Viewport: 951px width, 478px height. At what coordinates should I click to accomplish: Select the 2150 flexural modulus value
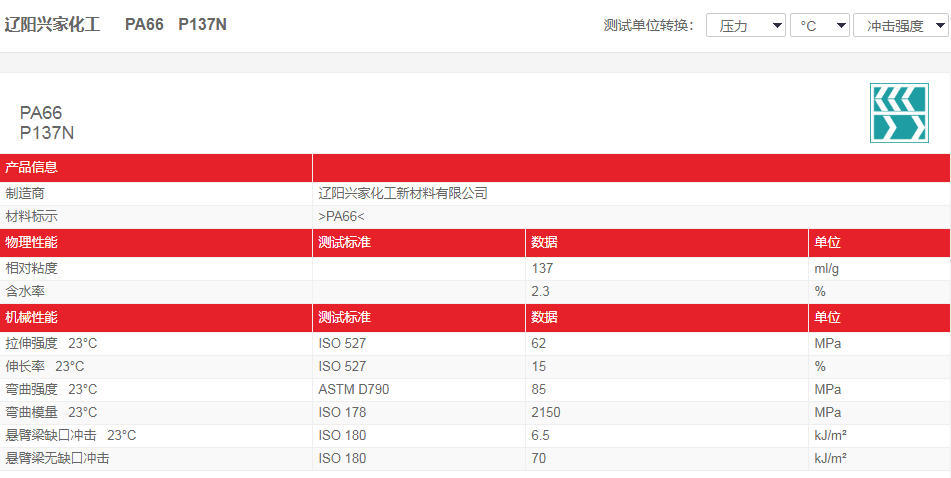click(546, 412)
